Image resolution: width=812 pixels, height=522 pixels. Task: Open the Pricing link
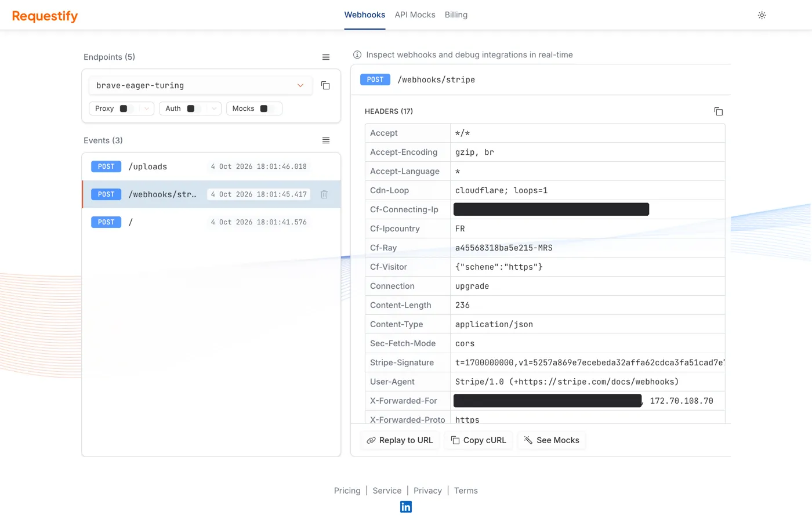click(347, 491)
